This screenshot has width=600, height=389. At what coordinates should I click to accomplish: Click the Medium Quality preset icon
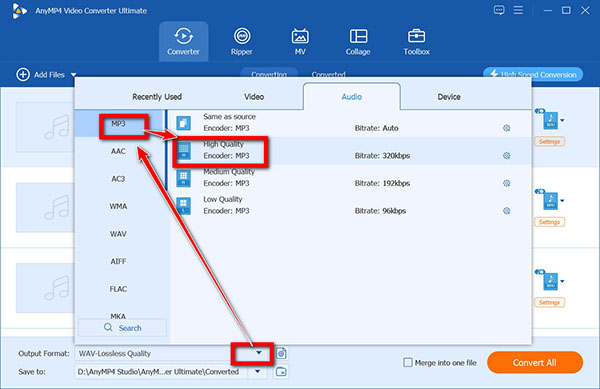pos(184,178)
